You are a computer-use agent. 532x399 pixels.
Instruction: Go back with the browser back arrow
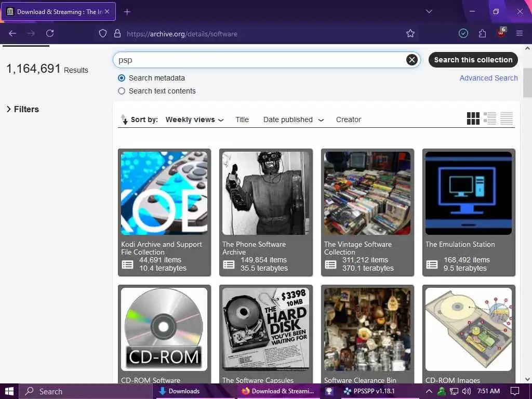[x=12, y=33]
